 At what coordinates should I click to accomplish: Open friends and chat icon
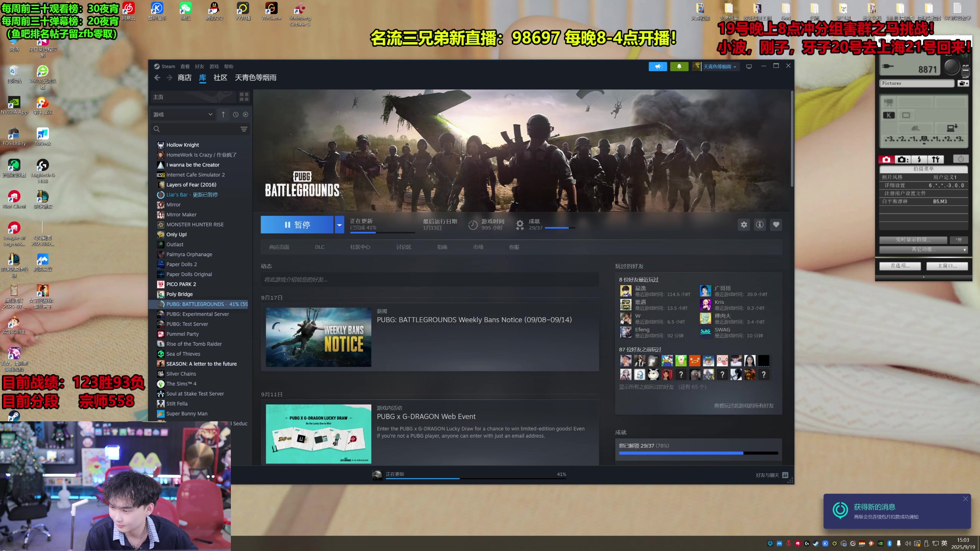coord(785,475)
